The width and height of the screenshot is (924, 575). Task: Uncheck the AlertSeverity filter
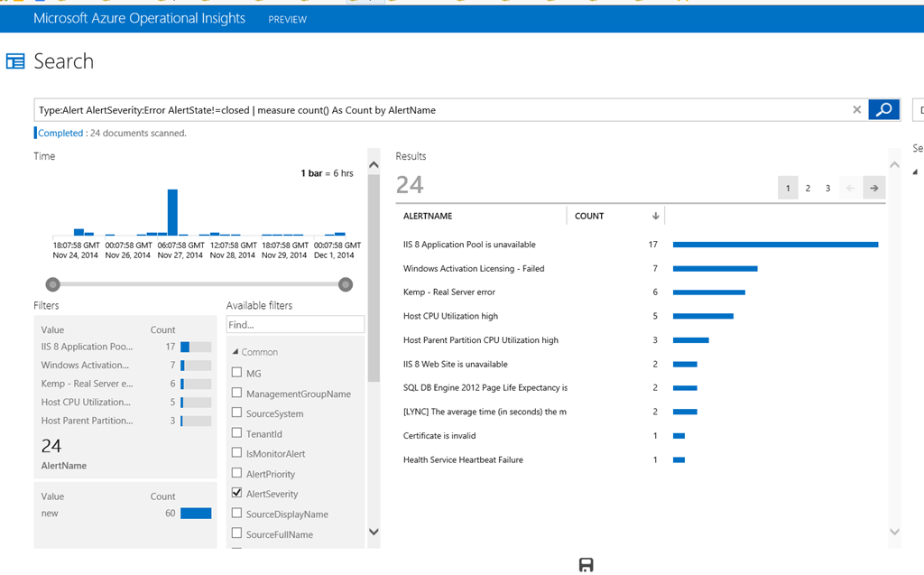coord(237,493)
